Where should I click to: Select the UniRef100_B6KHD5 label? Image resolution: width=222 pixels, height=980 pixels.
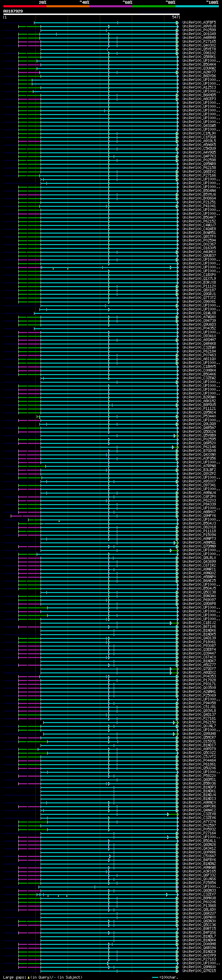click(199, 95)
